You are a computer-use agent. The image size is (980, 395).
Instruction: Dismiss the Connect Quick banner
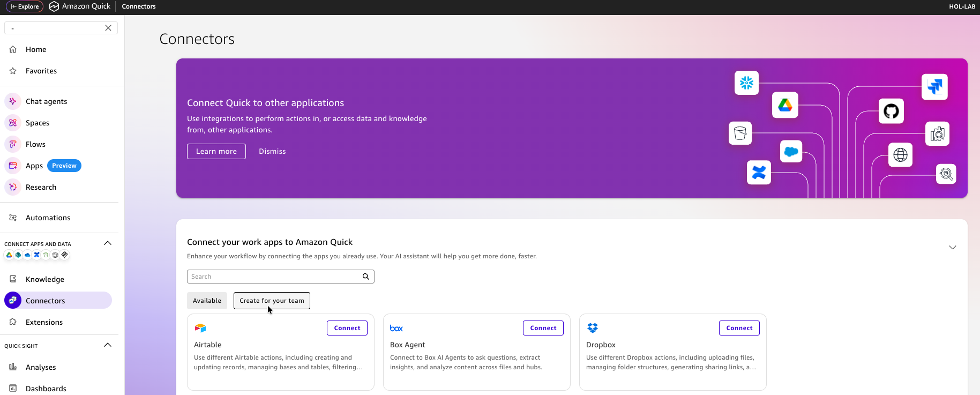(272, 151)
